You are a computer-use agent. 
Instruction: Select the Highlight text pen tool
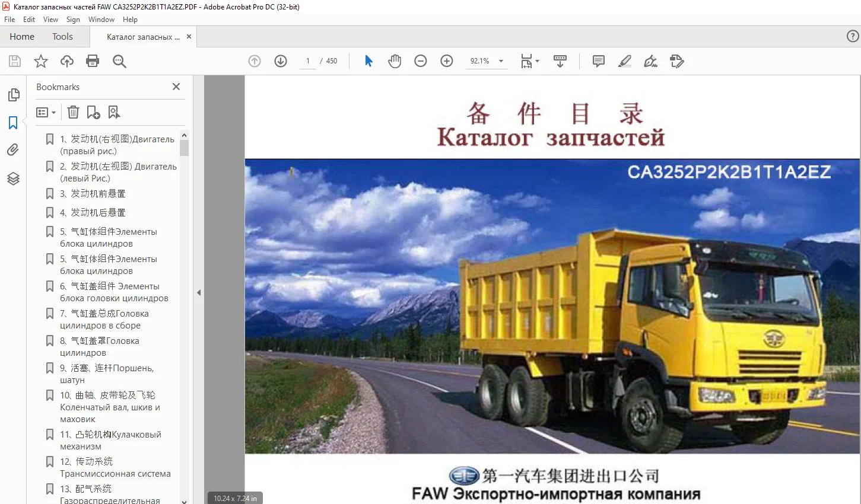point(625,61)
